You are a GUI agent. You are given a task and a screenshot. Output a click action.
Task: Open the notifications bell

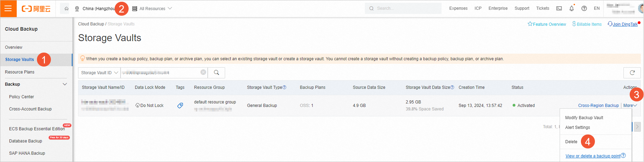572,8
